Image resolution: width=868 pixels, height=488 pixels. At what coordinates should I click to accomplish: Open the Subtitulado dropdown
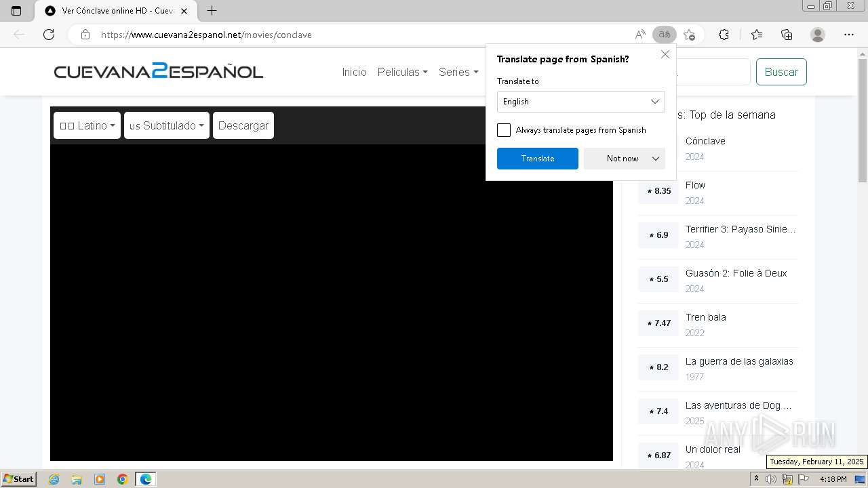167,125
